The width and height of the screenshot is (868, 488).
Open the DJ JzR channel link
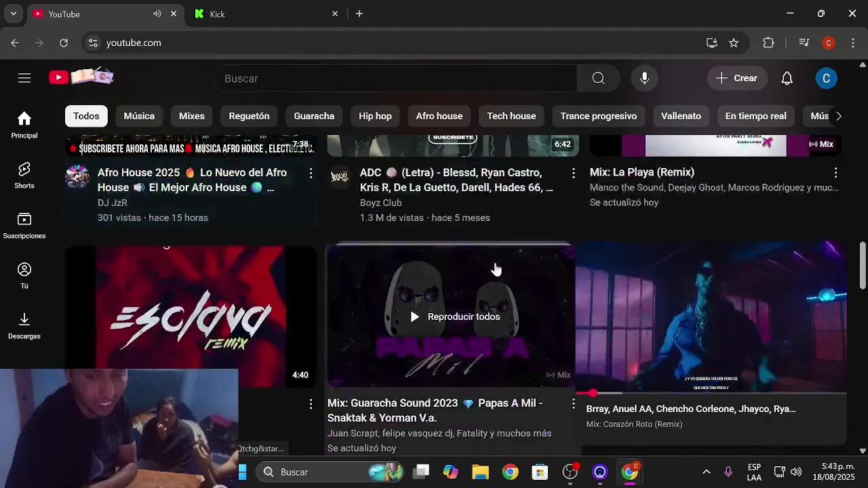(113, 203)
